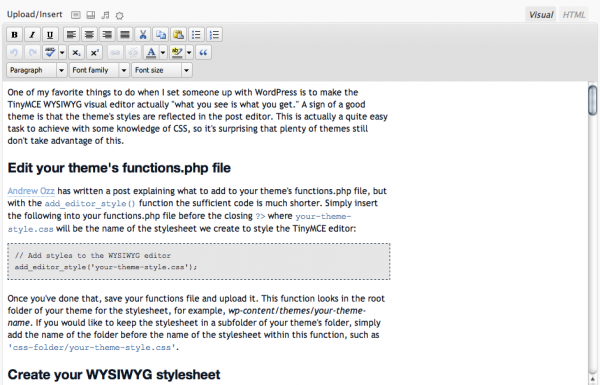Switch to the Visual editor tab
The image size is (600, 385).
tap(541, 15)
